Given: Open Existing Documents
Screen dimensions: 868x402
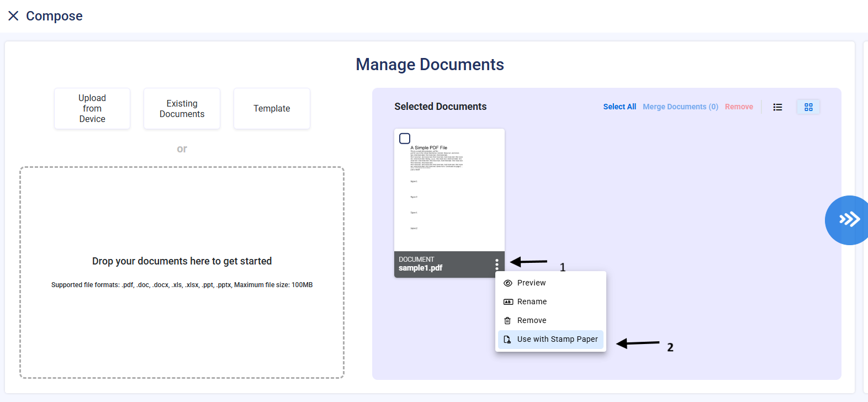Looking at the screenshot, I should (182, 109).
